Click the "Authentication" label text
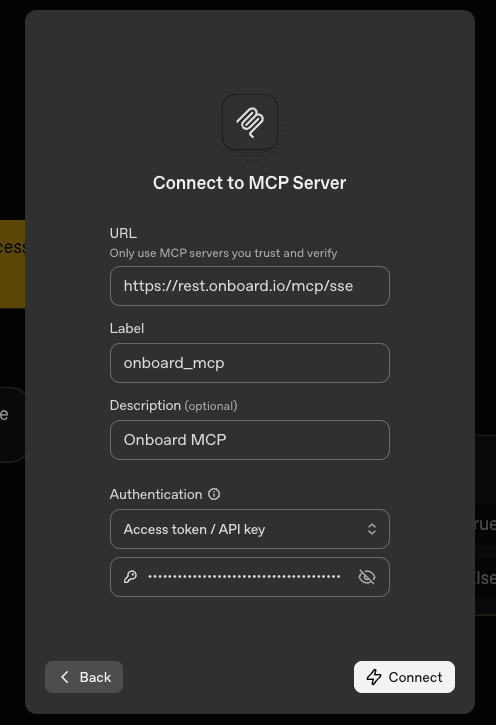This screenshot has height=725, width=496. tap(156, 494)
